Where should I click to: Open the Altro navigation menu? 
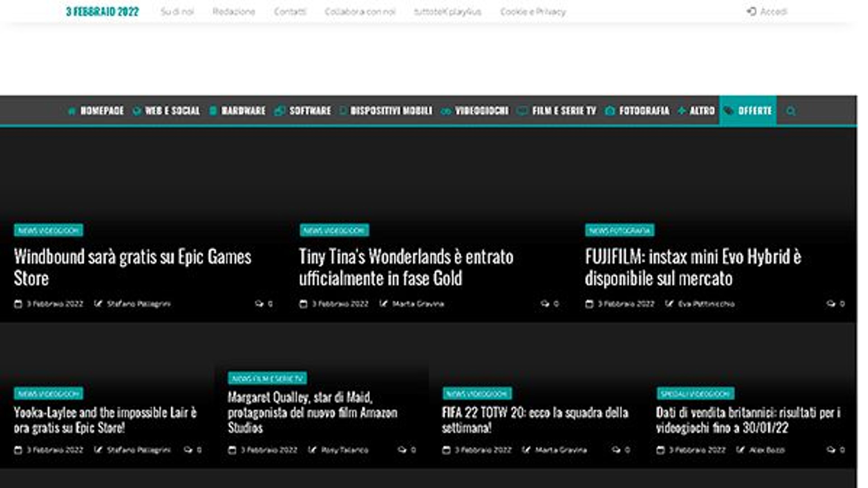point(702,111)
